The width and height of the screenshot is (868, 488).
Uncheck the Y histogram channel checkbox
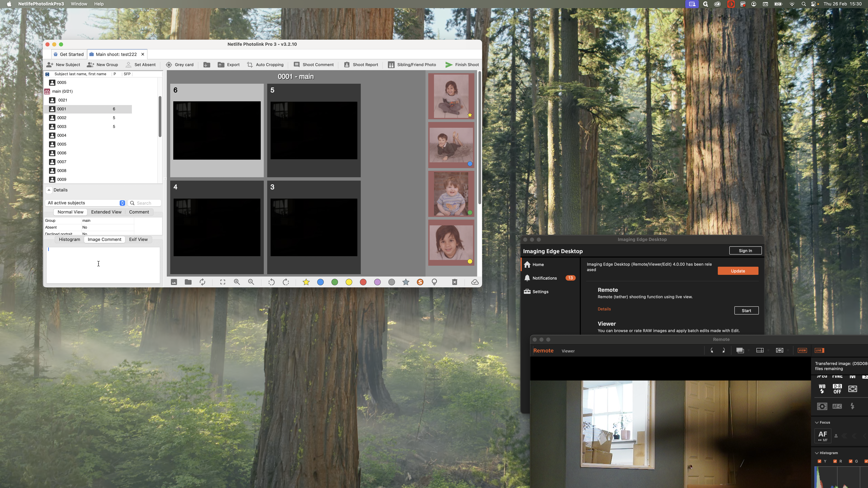click(820, 461)
